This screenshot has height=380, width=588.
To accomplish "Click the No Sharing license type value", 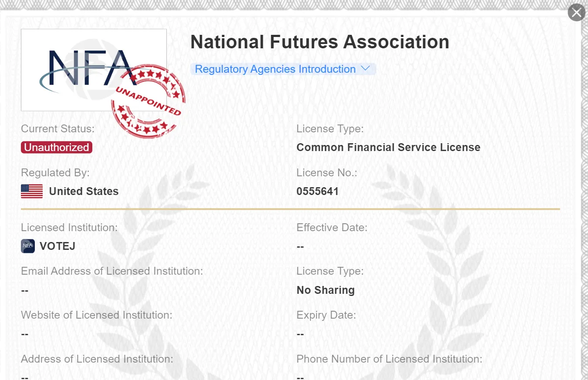I will click(x=326, y=290).
